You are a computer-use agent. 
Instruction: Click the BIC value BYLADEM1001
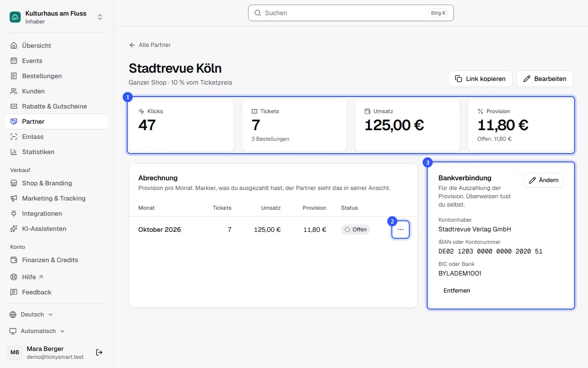[460, 273]
